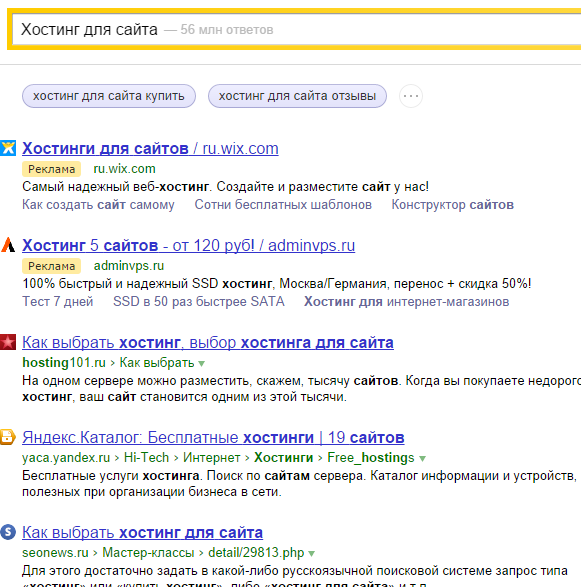Show more suggestions via three-dots button
581x587 pixels.
point(411,96)
